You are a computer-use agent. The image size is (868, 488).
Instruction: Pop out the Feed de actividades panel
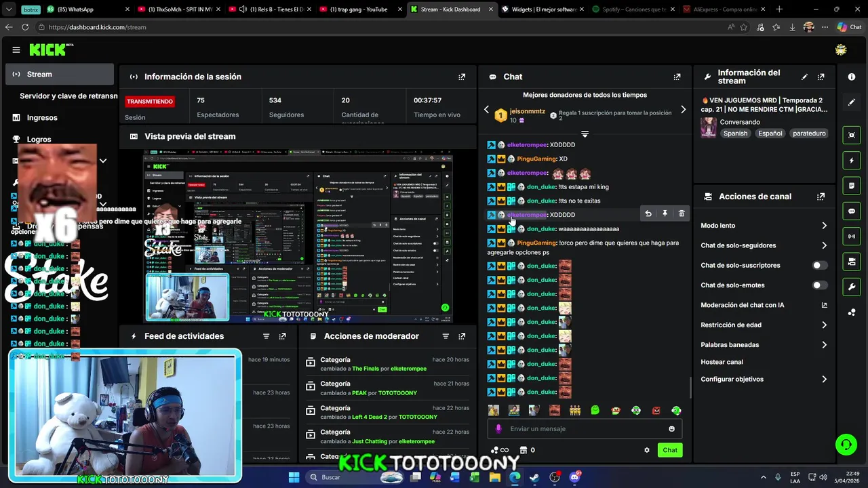tap(283, 336)
